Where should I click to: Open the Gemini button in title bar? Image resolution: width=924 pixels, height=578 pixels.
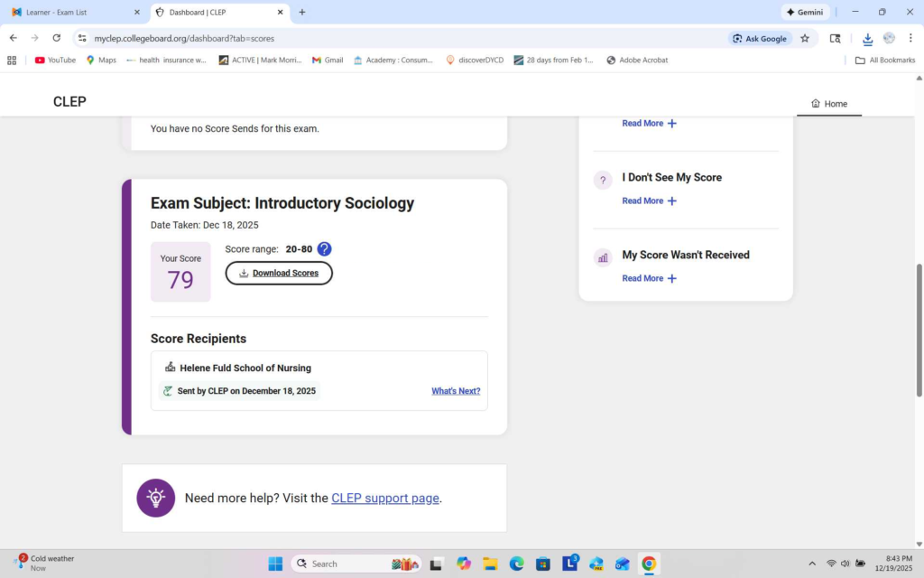(805, 13)
